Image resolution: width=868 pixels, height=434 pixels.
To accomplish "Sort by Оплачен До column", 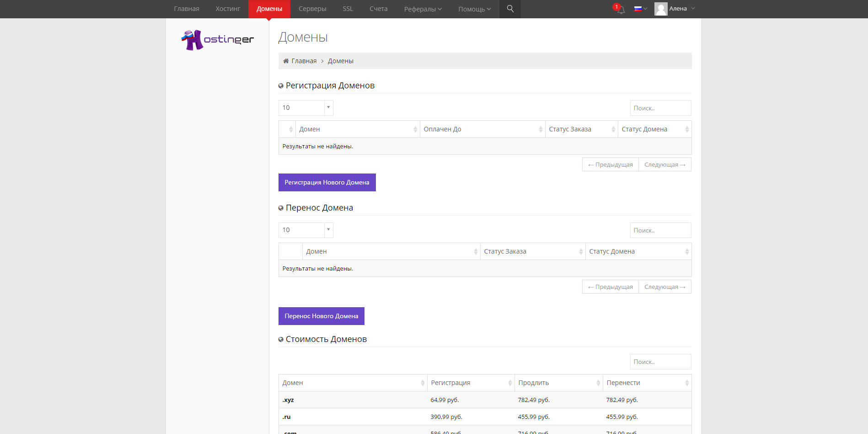I will tap(482, 129).
